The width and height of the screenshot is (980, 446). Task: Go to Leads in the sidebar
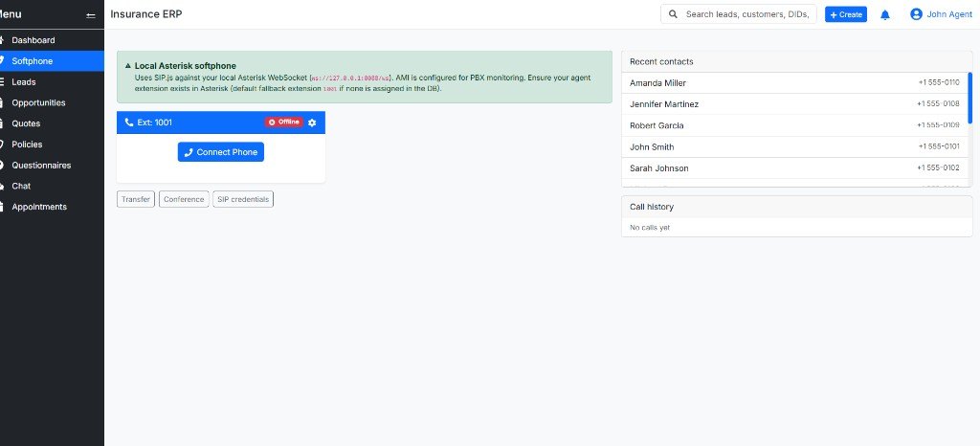click(x=52, y=81)
